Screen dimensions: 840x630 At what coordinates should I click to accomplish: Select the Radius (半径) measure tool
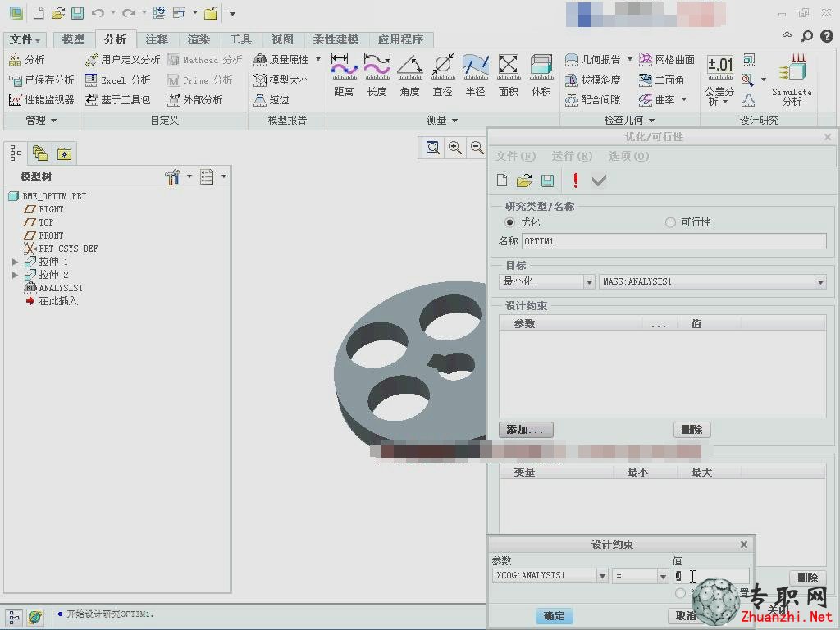[x=475, y=75]
